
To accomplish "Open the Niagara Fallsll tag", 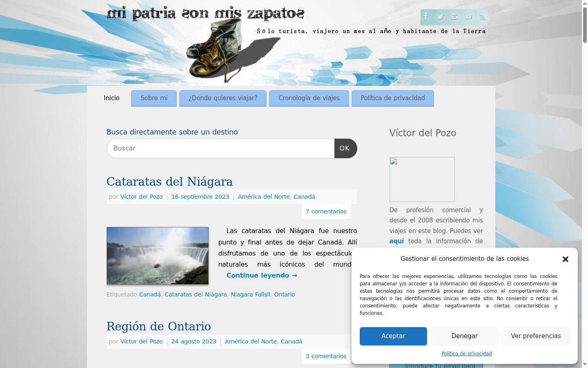I will 250,294.
